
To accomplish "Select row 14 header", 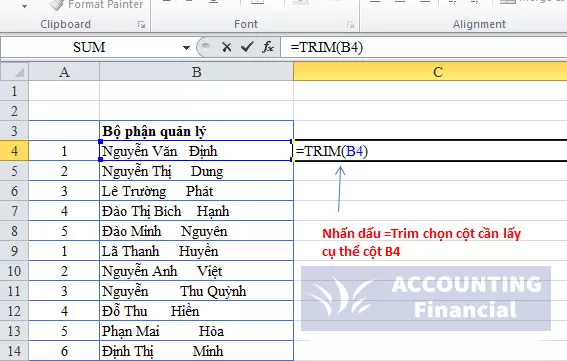I will pyautogui.click(x=14, y=351).
